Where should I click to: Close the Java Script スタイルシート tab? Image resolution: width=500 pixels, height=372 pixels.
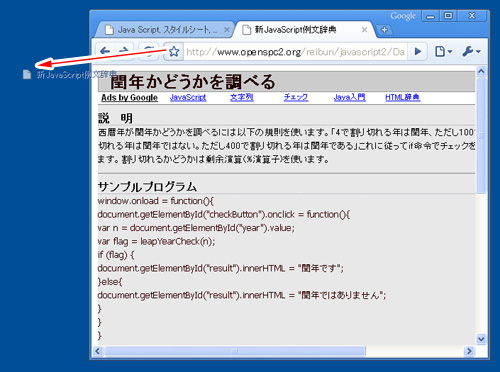coord(226,30)
